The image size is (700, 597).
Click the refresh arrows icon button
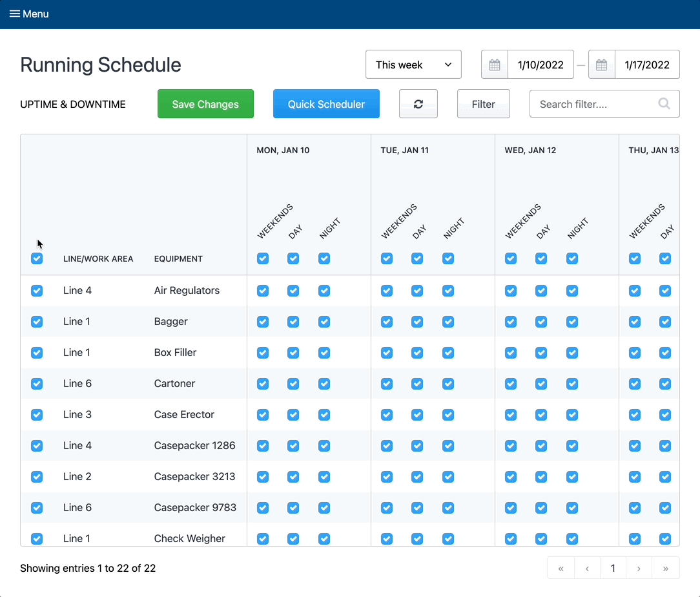coord(418,104)
